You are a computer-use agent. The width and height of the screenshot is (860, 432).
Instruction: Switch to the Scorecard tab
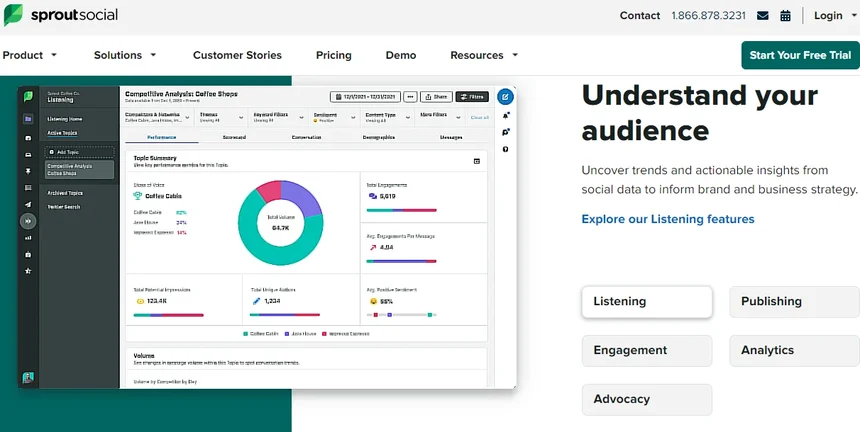click(x=234, y=137)
